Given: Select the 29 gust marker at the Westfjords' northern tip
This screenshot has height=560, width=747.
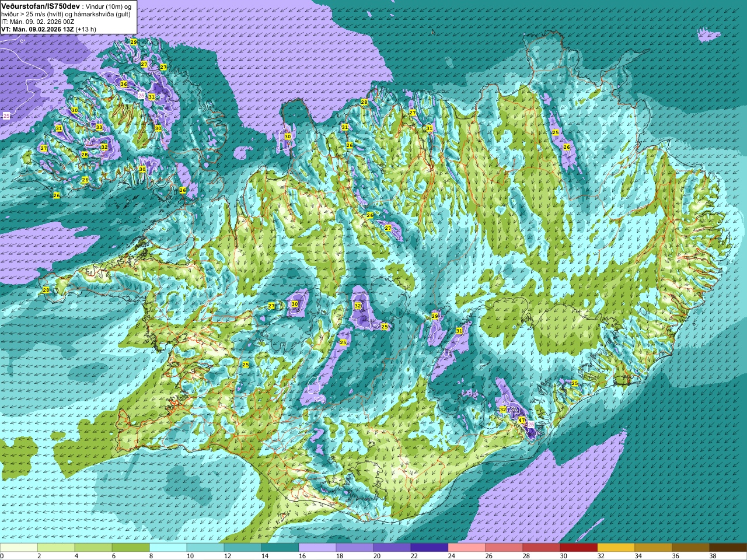Looking at the screenshot, I should point(134,42).
